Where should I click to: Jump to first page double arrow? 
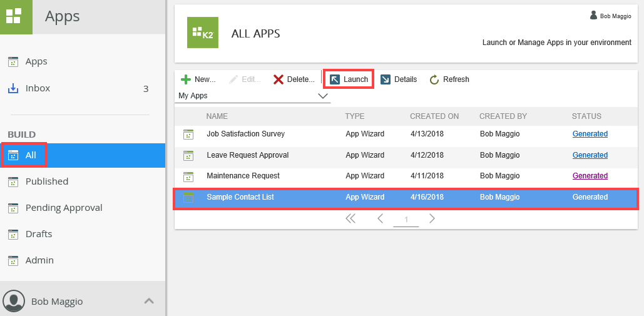[x=350, y=218]
